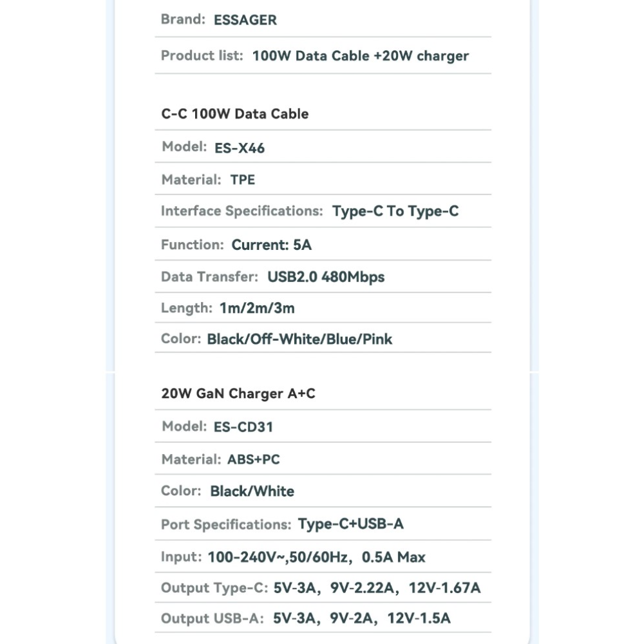Click the 'Function:' label
The width and height of the screenshot is (644, 644).
click(x=192, y=244)
